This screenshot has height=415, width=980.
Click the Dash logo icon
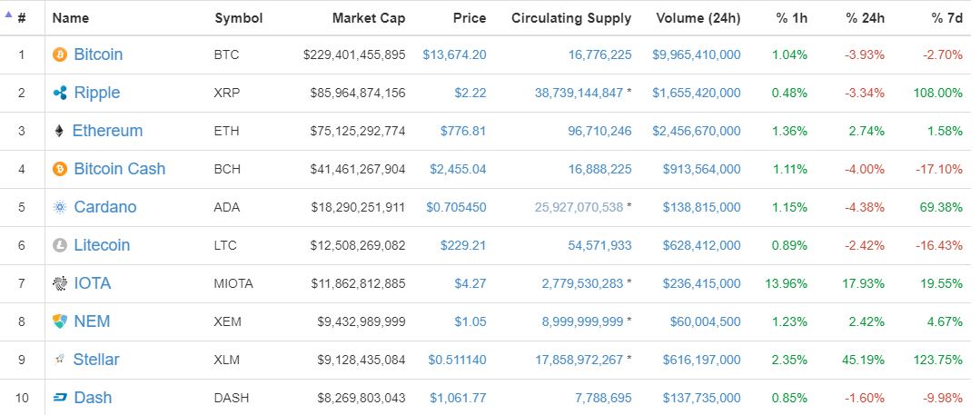click(60, 398)
